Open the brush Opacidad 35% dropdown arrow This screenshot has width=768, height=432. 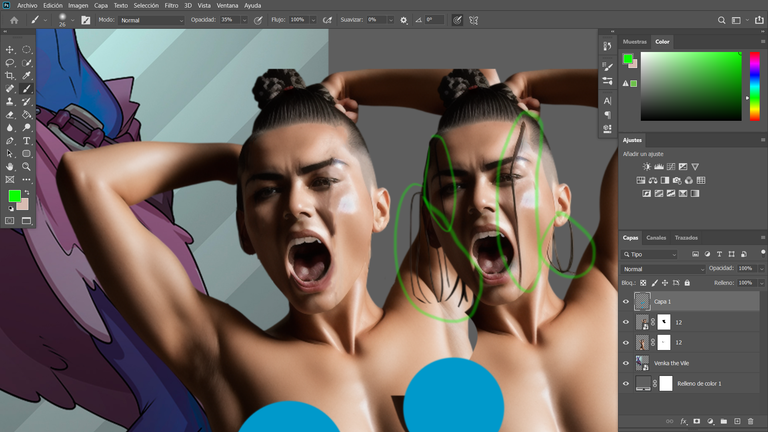point(244,20)
